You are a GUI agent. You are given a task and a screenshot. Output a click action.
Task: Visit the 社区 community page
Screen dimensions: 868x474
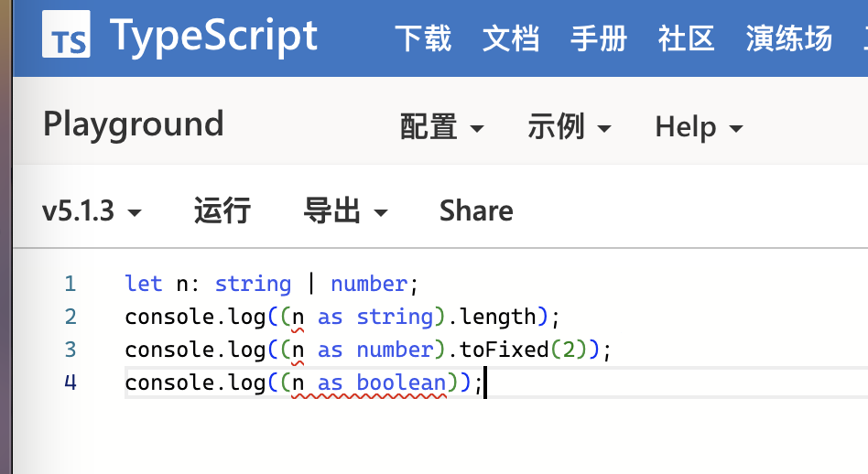(x=687, y=38)
